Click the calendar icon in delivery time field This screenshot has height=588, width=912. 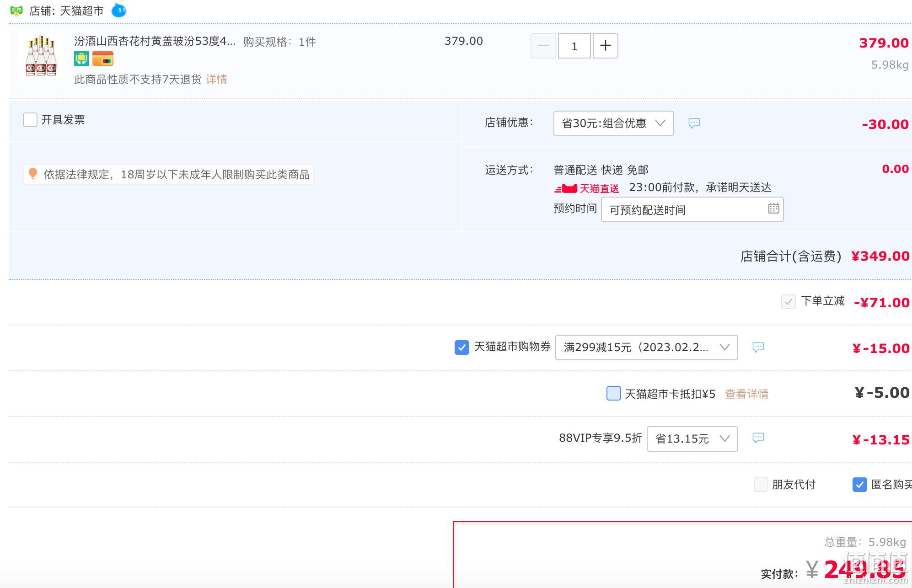pyautogui.click(x=773, y=208)
